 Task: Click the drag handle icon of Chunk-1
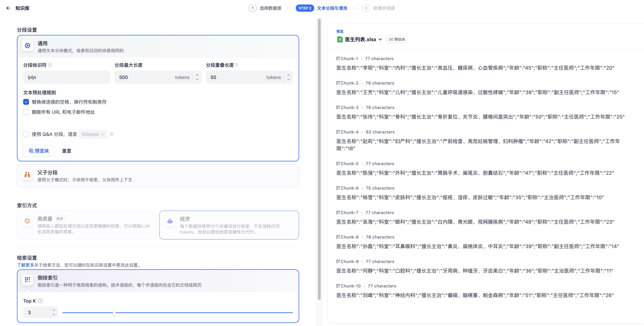point(338,58)
